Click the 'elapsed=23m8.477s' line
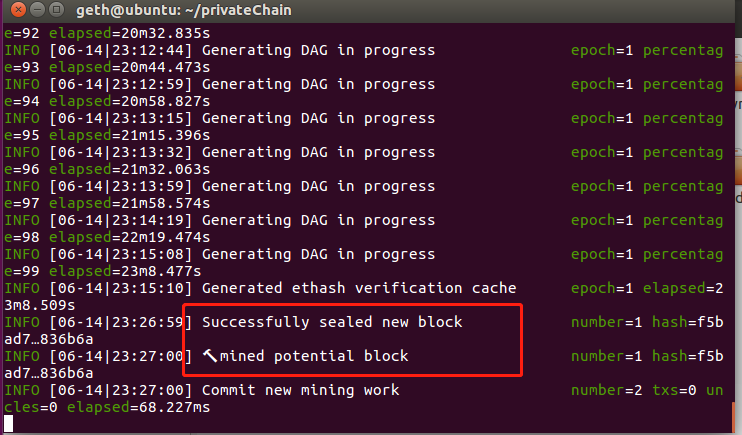The width and height of the screenshot is (742, 435). point(125,271)
